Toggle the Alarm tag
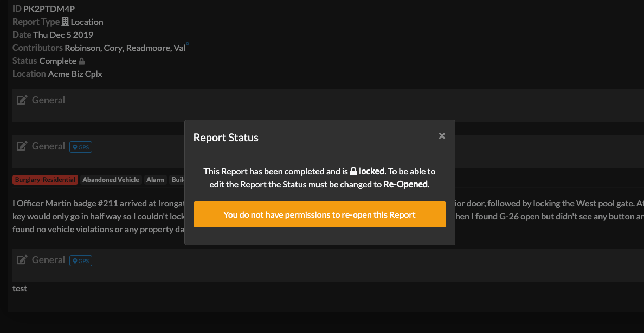 [x=155, y=179]
